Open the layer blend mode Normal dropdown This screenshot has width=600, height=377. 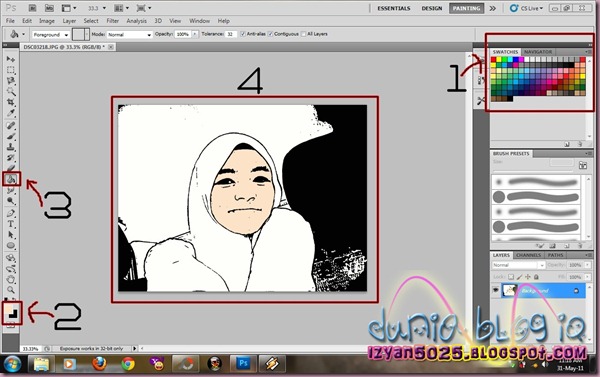pyautogui.click(x=518, y=265)
